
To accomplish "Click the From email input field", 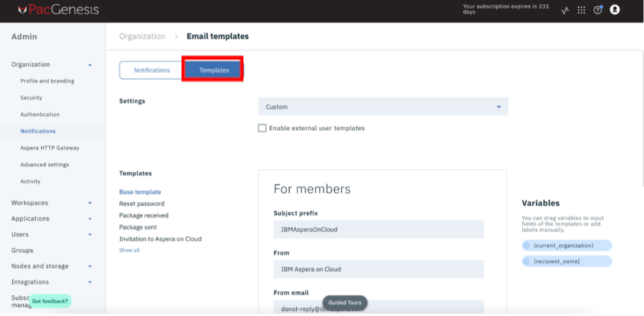I will tap(379, 308).
